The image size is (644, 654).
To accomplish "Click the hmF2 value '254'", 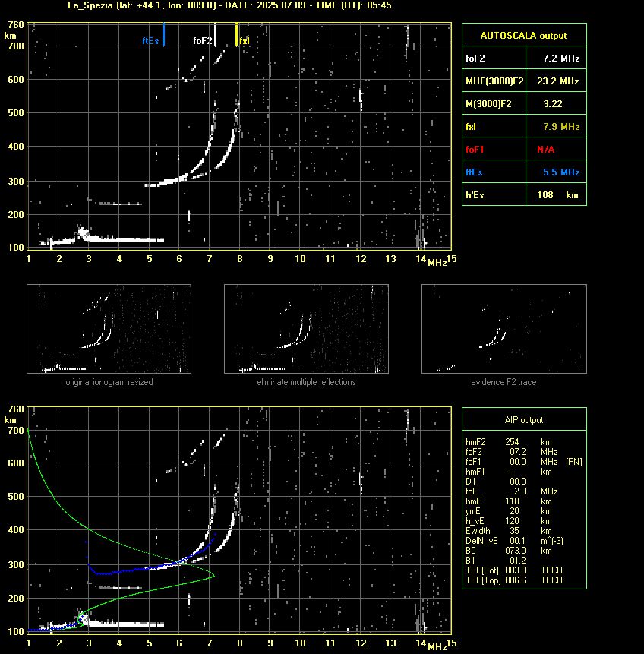I will coord(512,442).
